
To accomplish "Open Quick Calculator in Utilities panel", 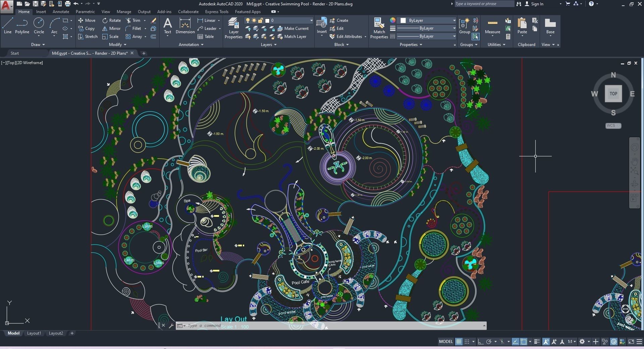I will (508, 37).
